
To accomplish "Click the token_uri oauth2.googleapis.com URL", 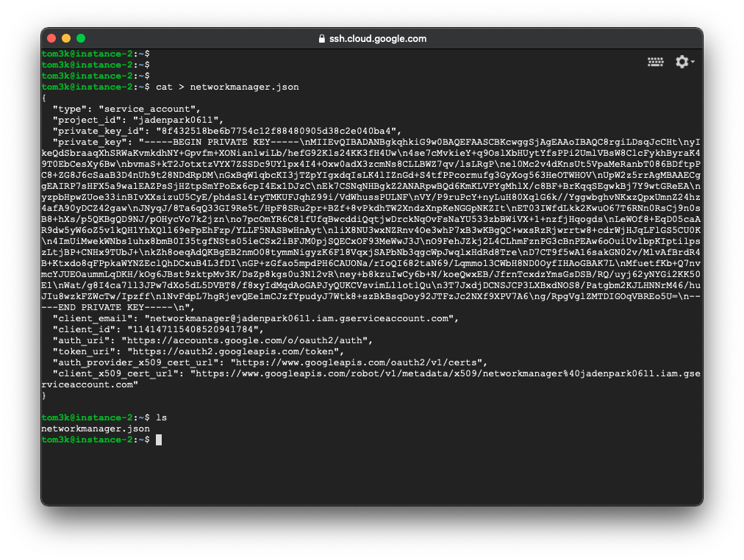I will (x=233, y=352).
